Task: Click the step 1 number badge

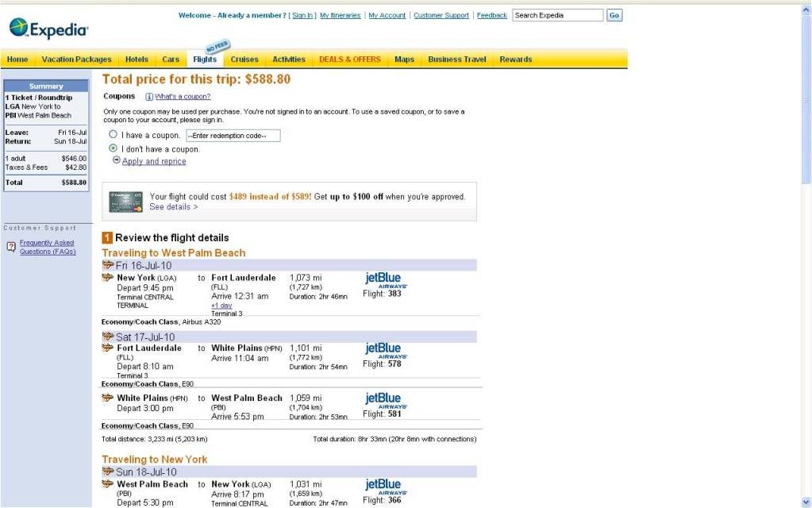Action: (x=107, y=237)
